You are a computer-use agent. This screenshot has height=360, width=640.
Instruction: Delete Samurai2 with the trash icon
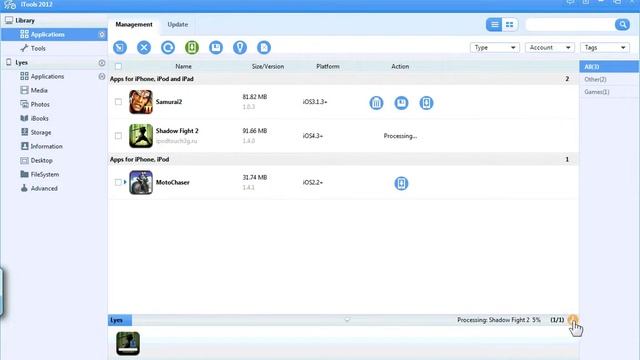[x=376, y=103]
